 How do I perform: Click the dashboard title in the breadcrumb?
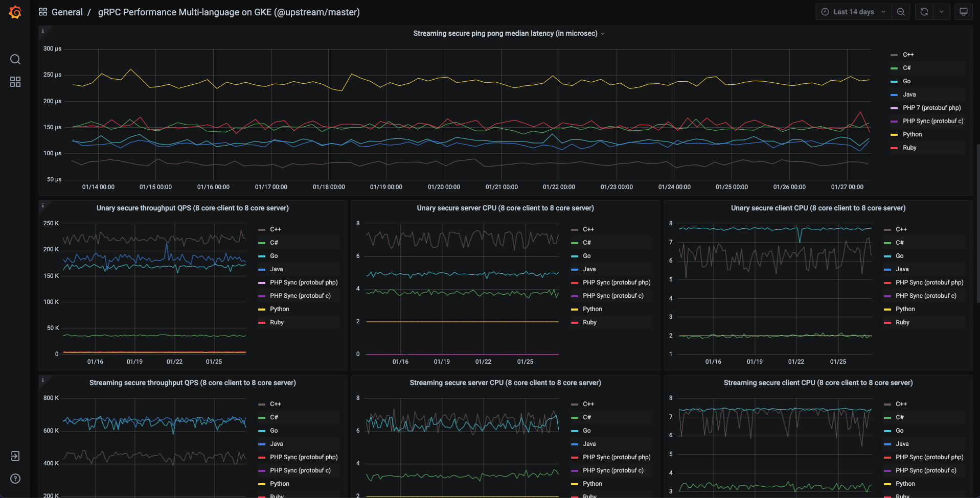click(229, 12)
